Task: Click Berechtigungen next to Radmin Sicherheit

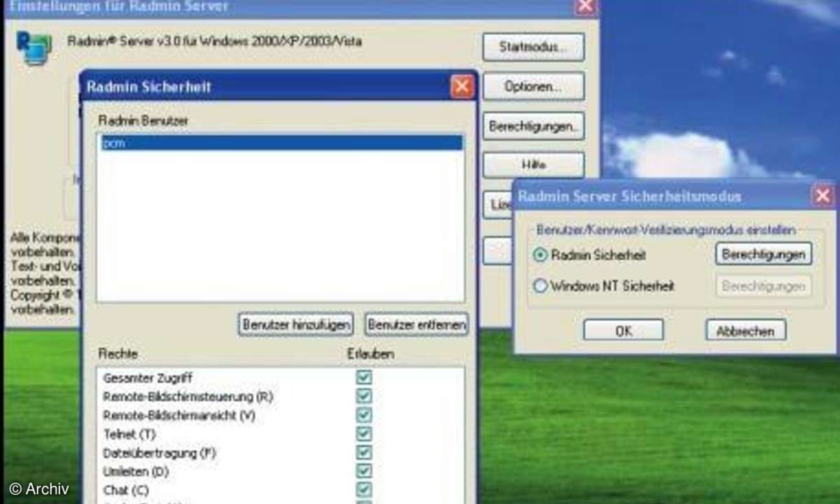Action: [764, 254]
